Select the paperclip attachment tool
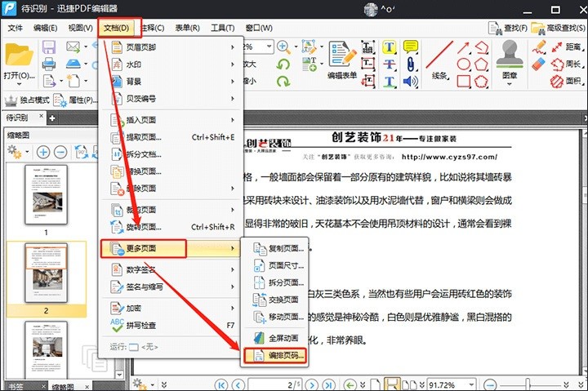The width and height of the screenshot is (588, 391). coord(411,64)
